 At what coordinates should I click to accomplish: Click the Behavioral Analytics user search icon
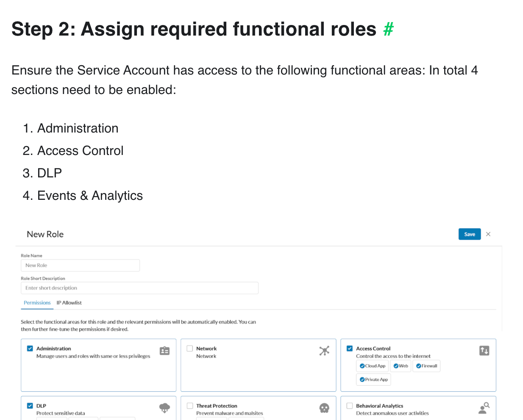click(484, 408)
